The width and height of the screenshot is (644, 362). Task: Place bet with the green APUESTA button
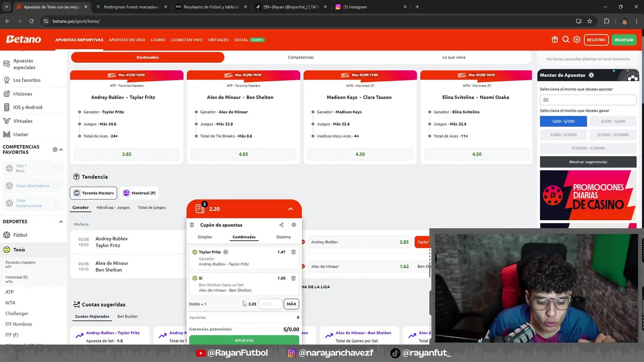pos(244,340)
